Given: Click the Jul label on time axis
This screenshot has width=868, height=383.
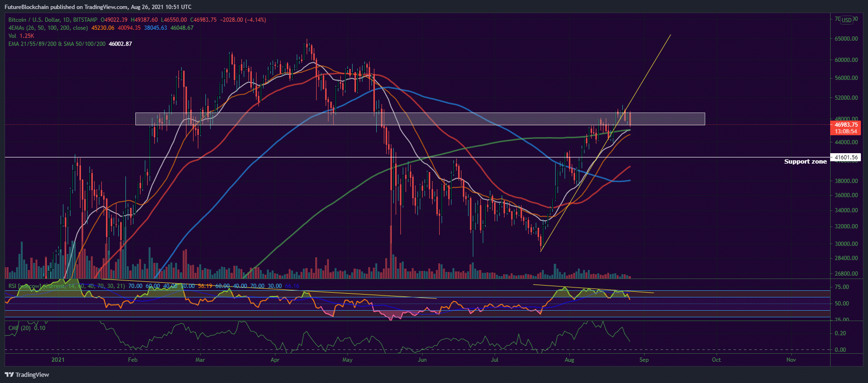Looking at the screenshot, I should tap(495, 360).
